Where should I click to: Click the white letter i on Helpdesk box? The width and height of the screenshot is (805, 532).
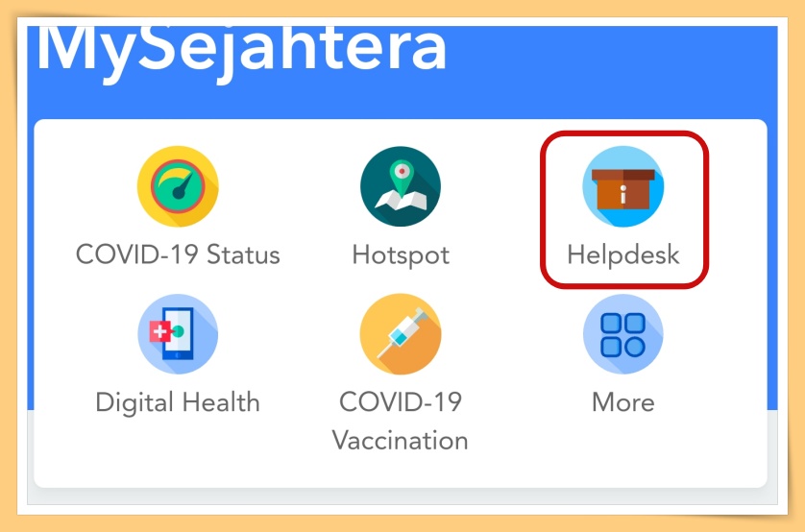[x=623, y=195]
